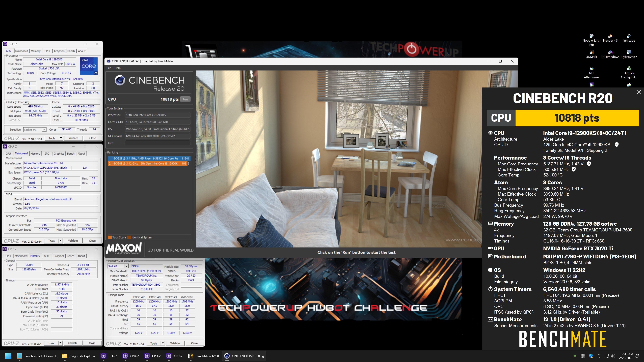The image size is (644, 362).
Task: Click the Cinebench window title bar icon
Action: tap(109, 61)
